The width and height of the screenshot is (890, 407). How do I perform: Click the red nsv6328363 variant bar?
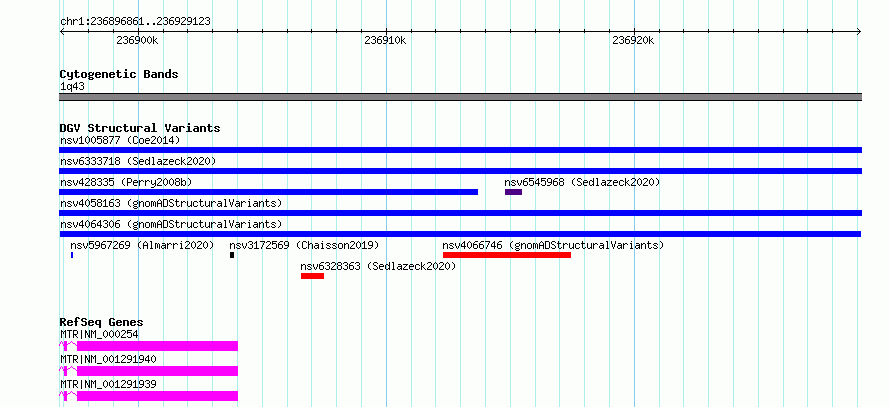(x=312, y=276)
